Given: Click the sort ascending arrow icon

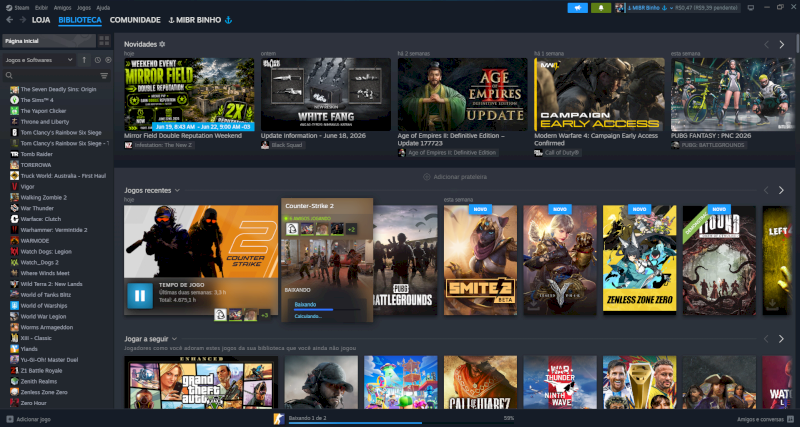Looking at the screenshot, I should (84, 60).
